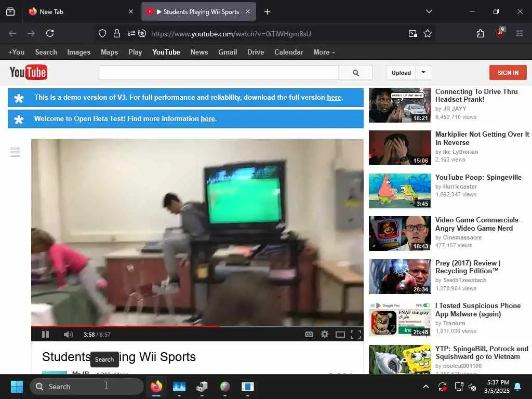Expand the More dropdown in Google bar
532x399 pixels.
click(324, 52)
